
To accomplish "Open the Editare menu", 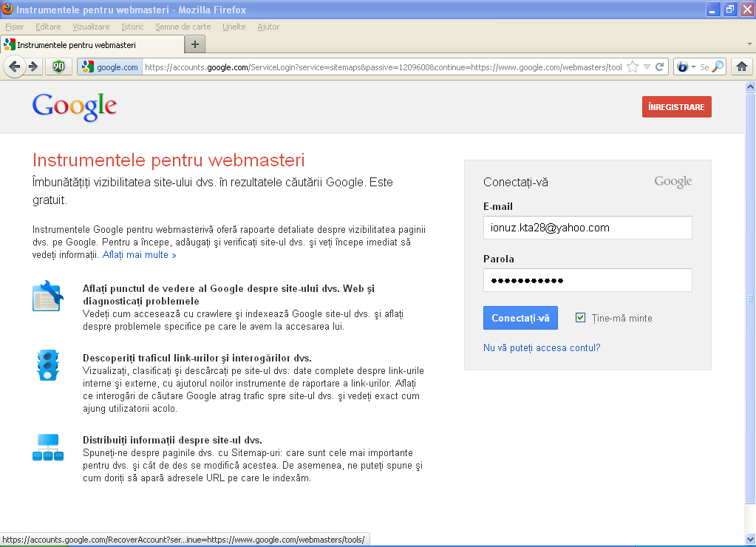I will coord(48,27).
